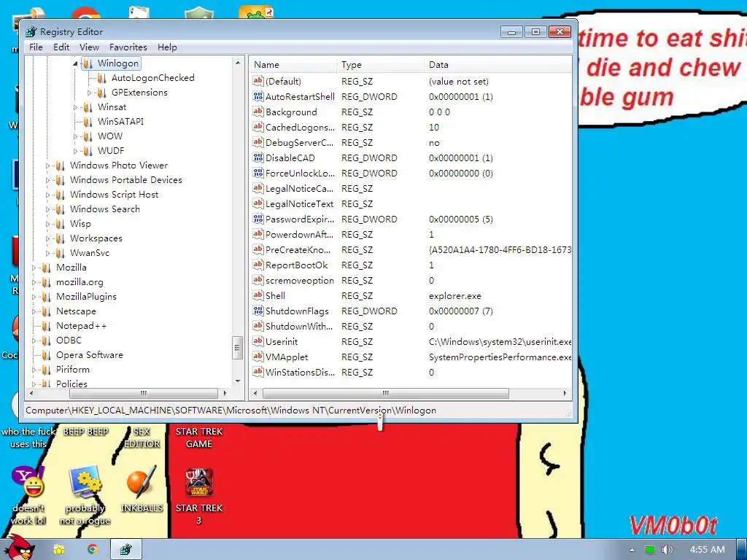Select the Userinit value icon
The width and height of the screenshot is (747, 560).
click(258, 341)
